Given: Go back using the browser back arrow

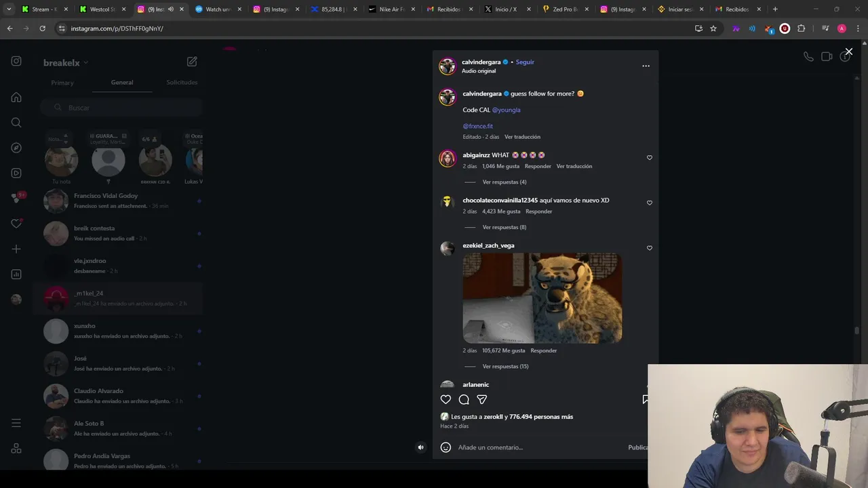Looking at the screenshot, I should [x=9, y=28].
